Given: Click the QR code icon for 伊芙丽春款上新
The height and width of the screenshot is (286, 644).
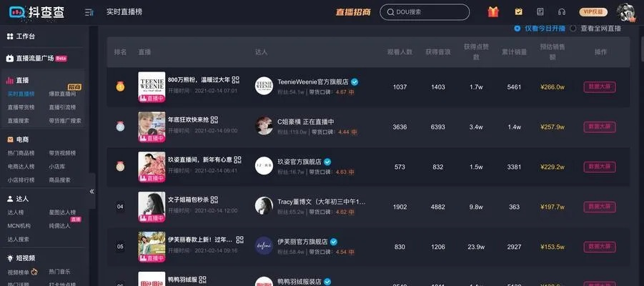Looking at the screenshot, I should tap(240, 240).
